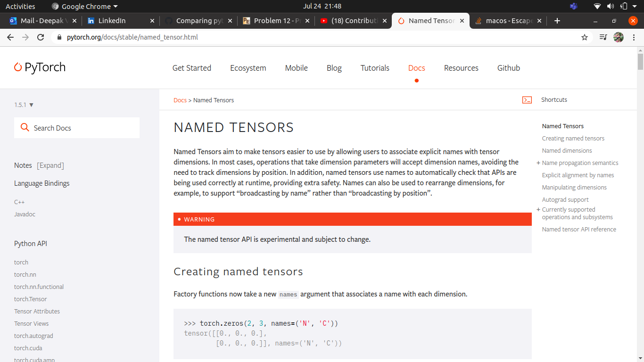Click the PyTorch logo

coord(40,67)
